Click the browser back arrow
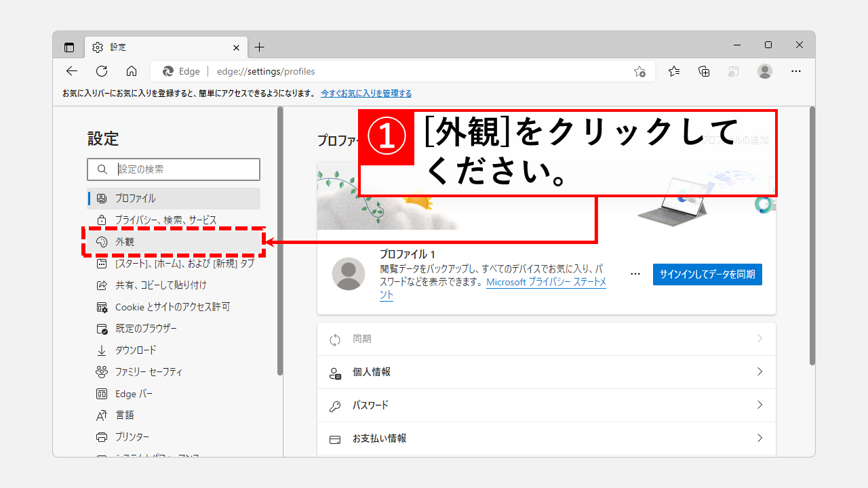Viewport: 868px width, 488px height. coord(72,71)
